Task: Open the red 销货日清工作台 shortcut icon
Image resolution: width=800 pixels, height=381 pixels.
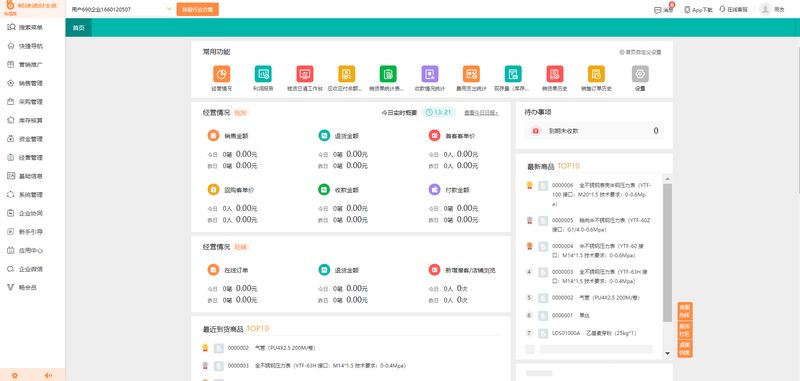Action: [x=305, y=74]
